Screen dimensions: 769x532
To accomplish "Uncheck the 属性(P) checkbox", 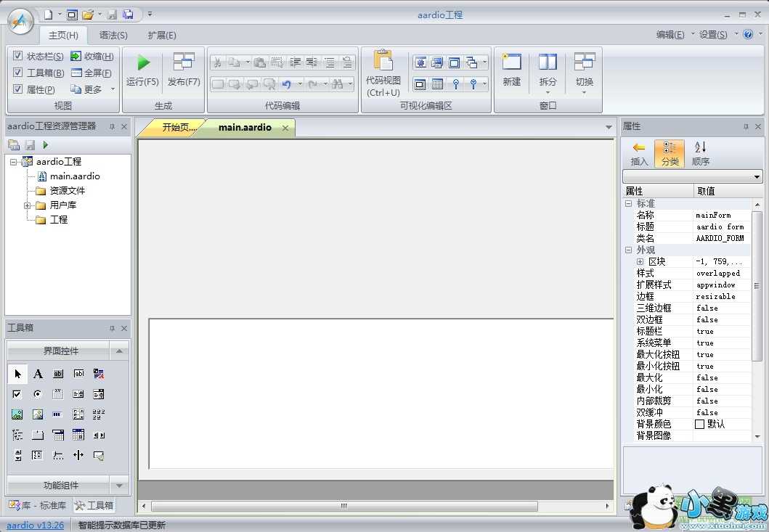I will (17, 89).
